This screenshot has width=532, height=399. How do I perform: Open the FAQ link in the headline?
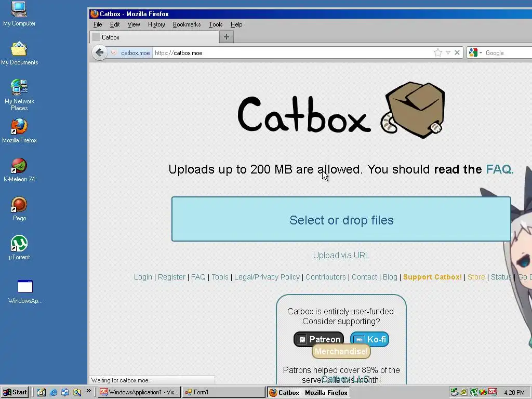click(x=499, y=169)
